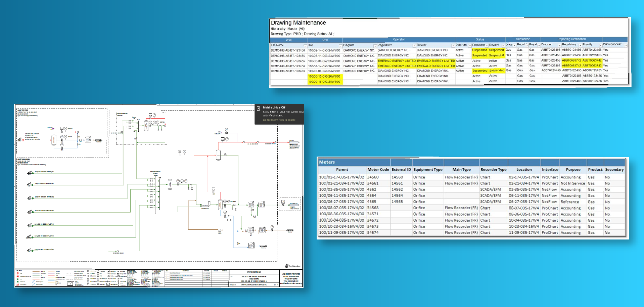Viewport: 644px width, 307px height.
Task: Open the UWI column filter dropdown
Action: [x=340, y=46]
